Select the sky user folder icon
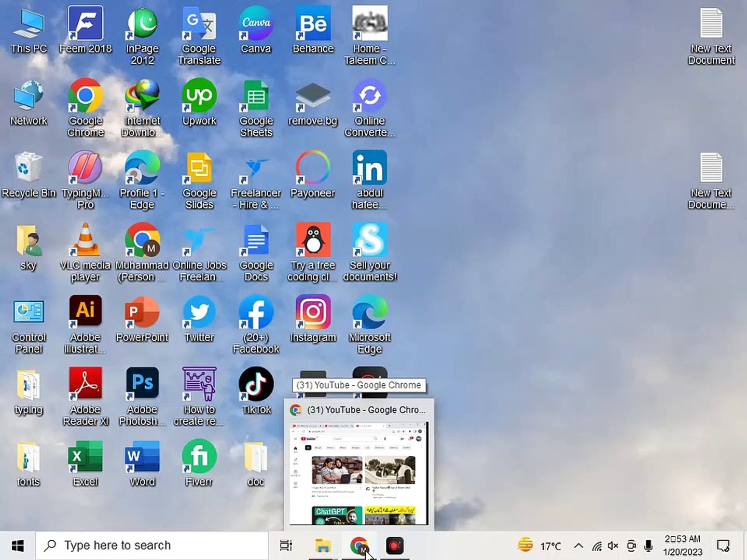 pyautogui.click(x=29, y=247)
